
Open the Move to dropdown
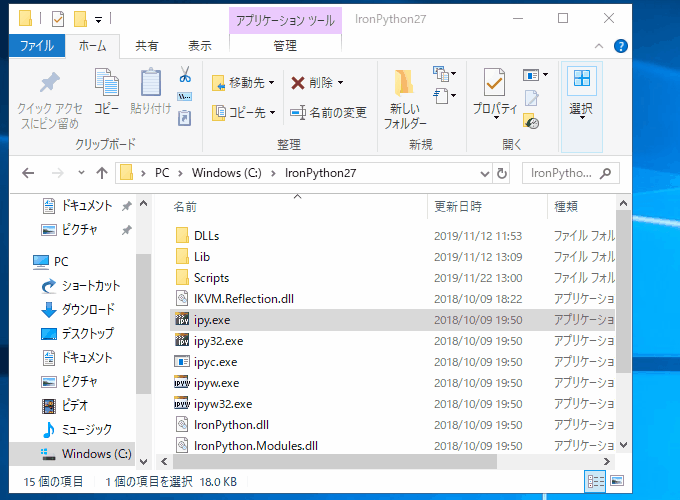[271, 82]
